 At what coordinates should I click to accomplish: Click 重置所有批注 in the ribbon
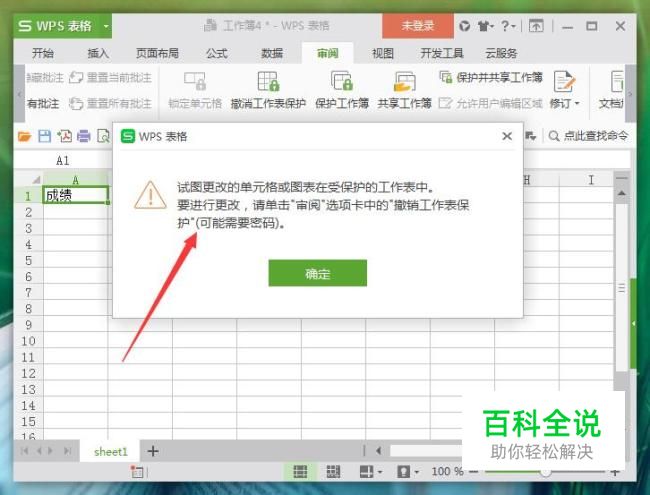[110, 103]
